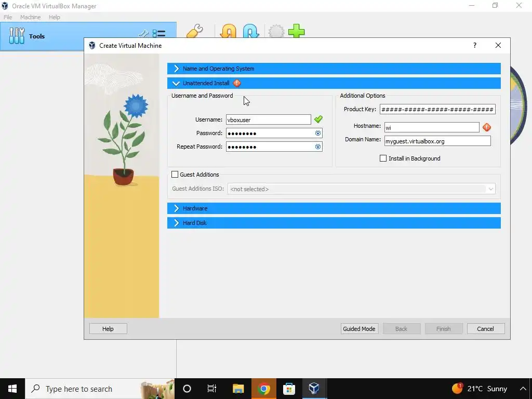The height and width of the screenshot is (399, 532).
Task: Open Google Chrome from taskbar
Action: pyautogui.click(x=263, y=389)
